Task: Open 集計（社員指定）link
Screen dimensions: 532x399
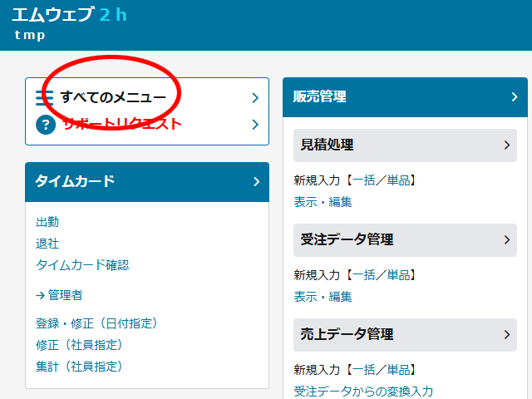Action: click(79, 367)
